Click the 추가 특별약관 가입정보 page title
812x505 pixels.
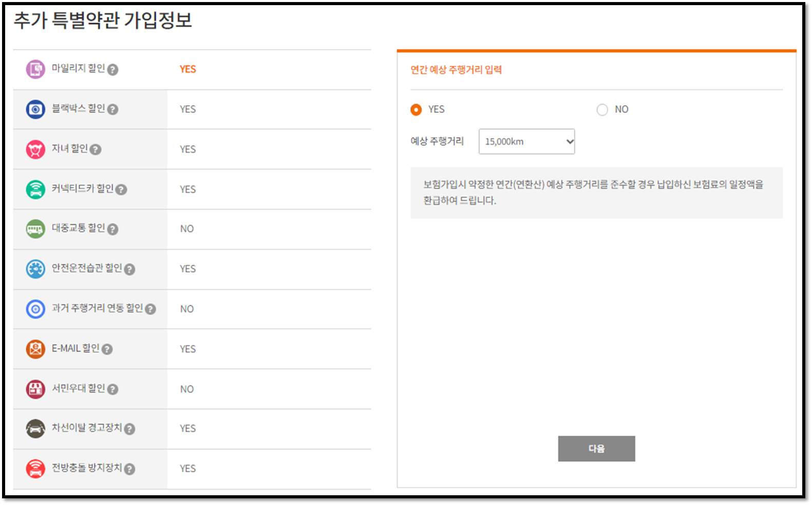pos(103,21)
